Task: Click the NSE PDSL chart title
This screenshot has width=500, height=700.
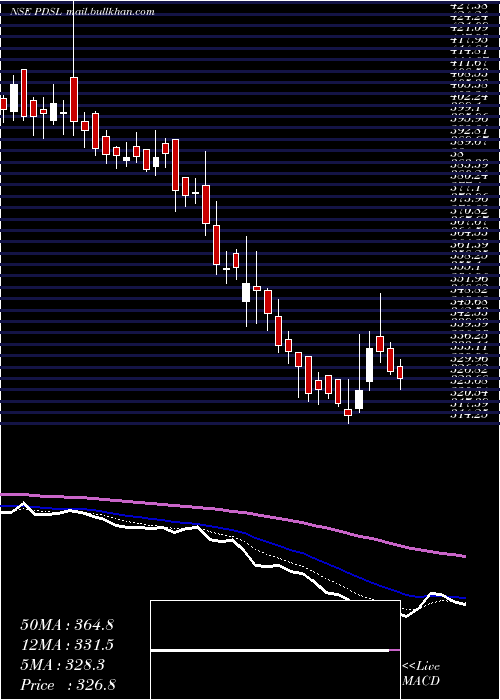Action: [x=83, y=12]
